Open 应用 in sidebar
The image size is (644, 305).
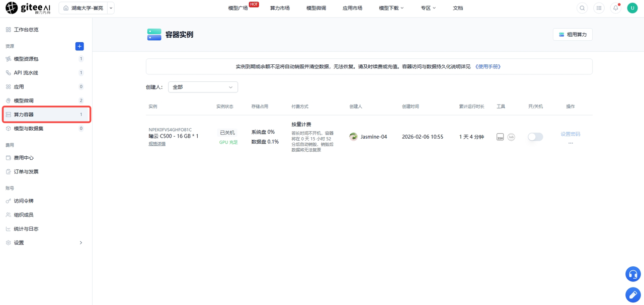click(46, 86)
